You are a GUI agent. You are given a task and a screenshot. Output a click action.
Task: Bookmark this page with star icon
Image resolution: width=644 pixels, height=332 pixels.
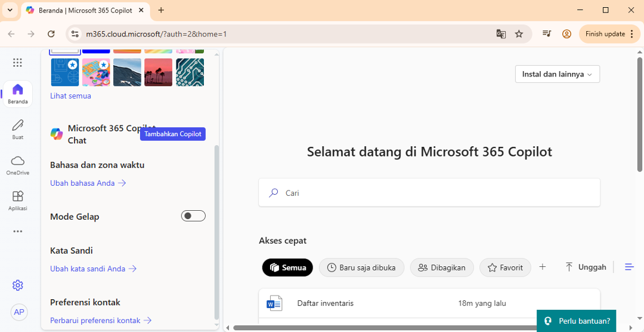coord(519,34)
